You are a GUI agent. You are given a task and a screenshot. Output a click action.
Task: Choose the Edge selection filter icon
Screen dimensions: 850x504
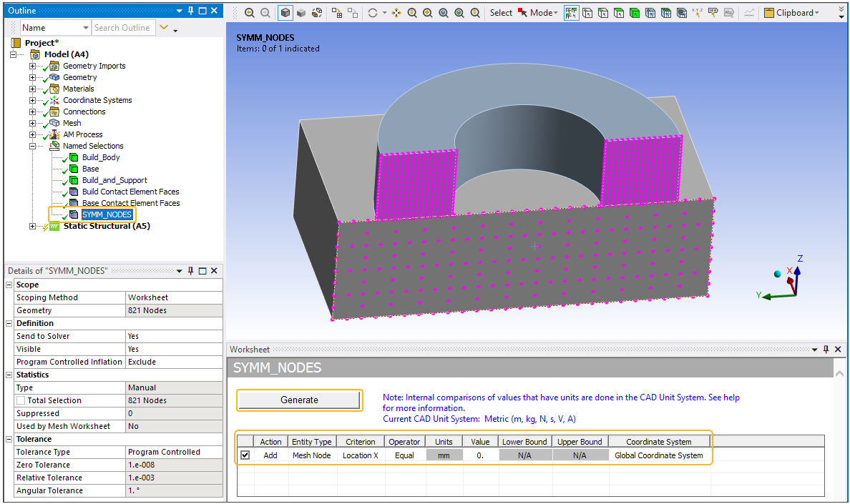click(603, 12)
